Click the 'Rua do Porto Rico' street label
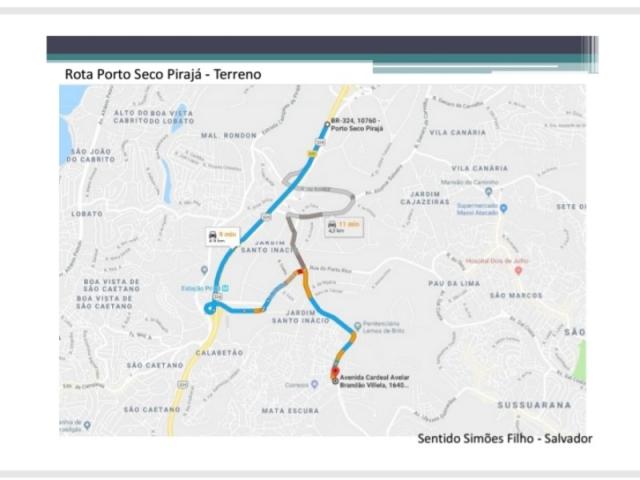Viewport: 640px width, 480px height. point(331,269)
